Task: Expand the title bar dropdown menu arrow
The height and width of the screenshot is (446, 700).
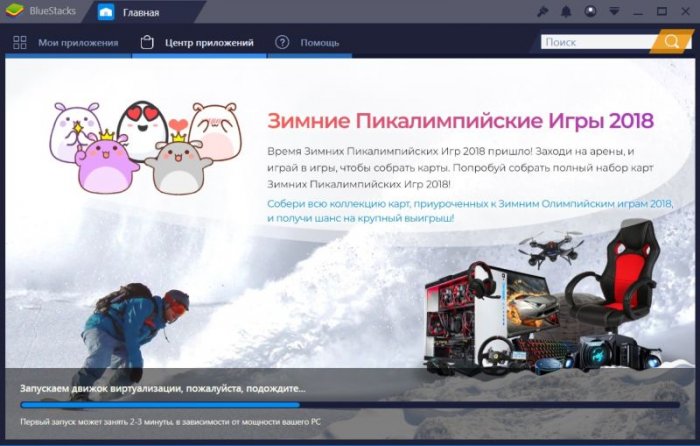Action: pyautogui.click(x=614, y=12)
